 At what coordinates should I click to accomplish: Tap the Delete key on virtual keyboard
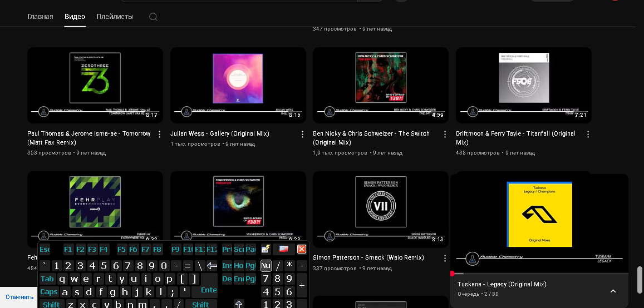[x=227, y=279]
